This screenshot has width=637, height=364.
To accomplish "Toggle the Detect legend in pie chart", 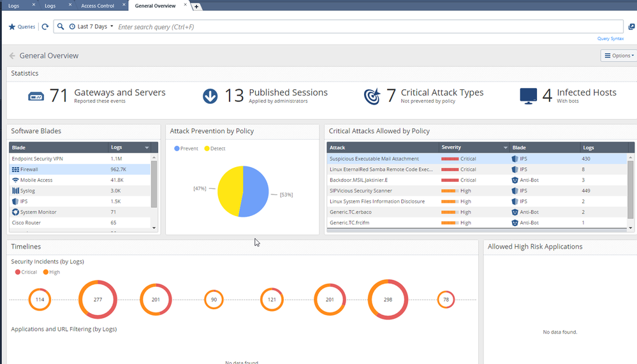I will [x=214, y=149].
